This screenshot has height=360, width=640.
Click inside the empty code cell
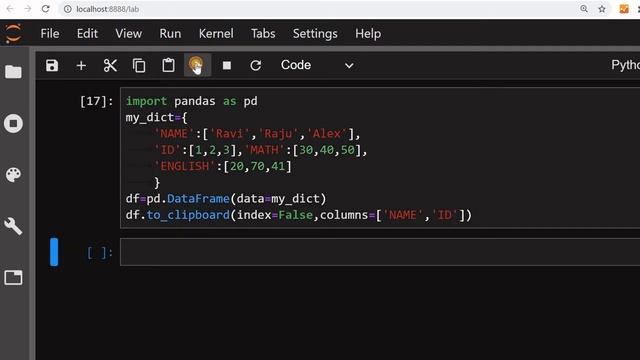380,252
